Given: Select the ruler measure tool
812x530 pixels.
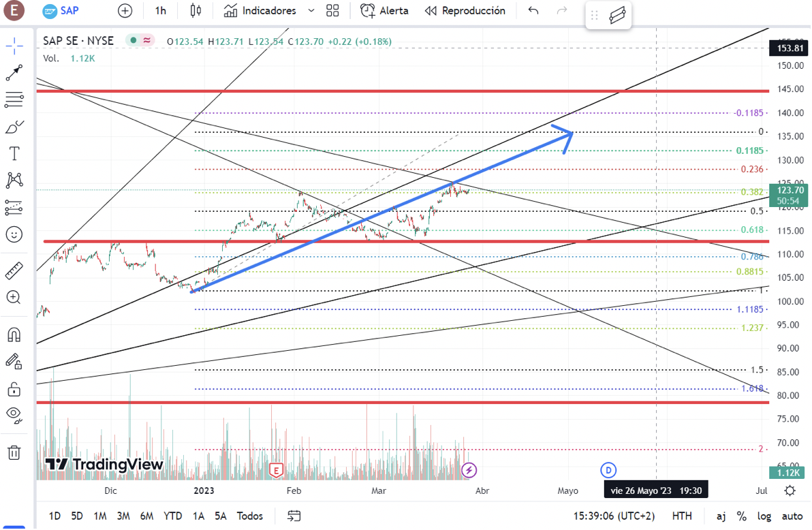Looking at the screenshot, I should (14, 270).
